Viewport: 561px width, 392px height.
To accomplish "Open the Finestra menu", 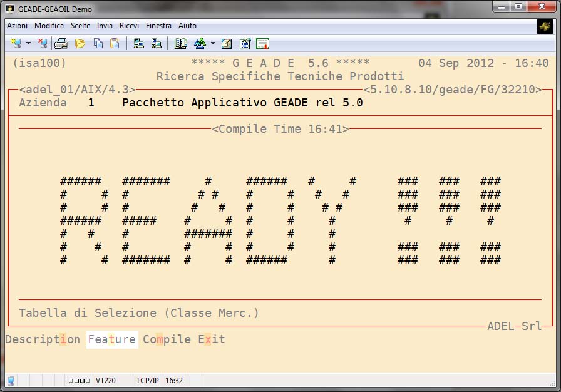I will [158, 26].
